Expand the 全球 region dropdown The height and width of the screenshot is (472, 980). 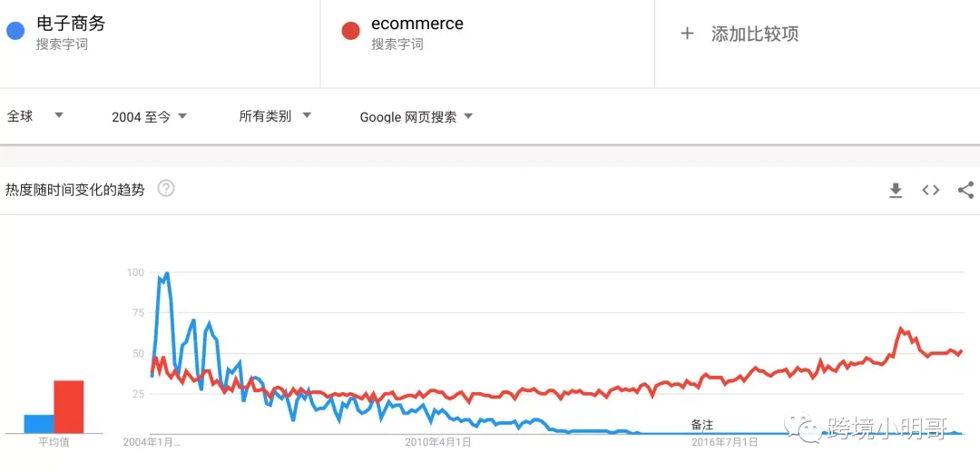click(35, 115)
